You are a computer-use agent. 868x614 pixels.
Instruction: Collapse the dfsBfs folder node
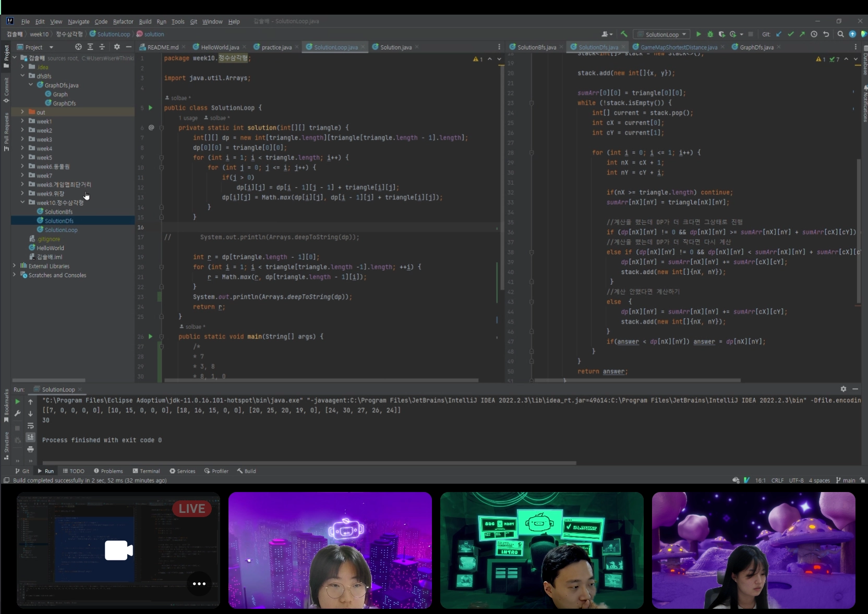pos(22,76)
